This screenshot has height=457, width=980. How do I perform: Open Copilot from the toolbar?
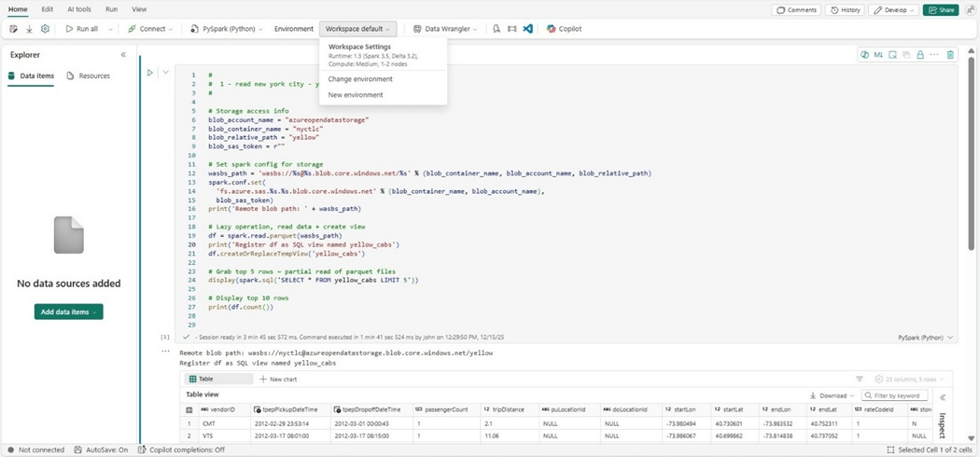point(564,29)
